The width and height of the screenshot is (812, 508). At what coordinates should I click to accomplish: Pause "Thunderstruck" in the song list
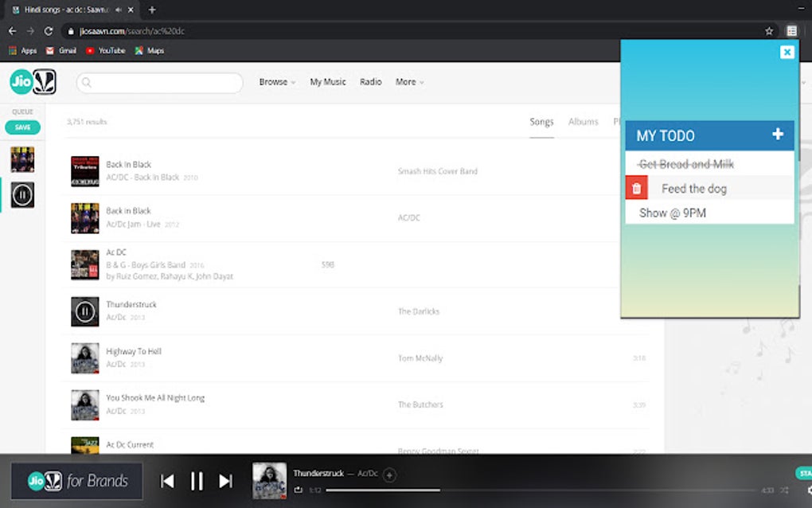click(x=84, y=311)
